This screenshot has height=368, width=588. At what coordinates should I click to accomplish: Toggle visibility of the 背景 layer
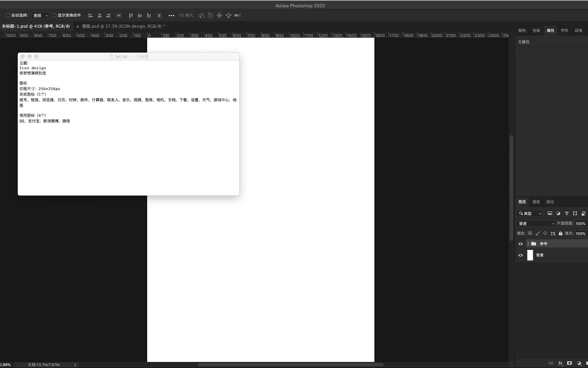(520, 255)
